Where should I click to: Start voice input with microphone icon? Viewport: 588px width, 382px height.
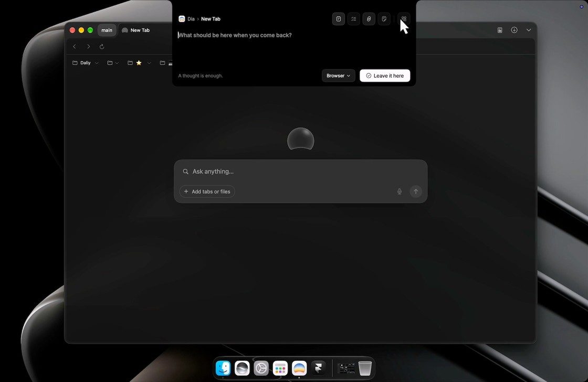pos(400,192)
